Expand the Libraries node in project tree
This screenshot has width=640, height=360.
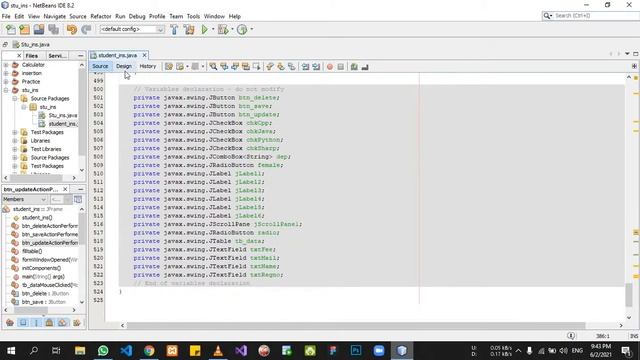(x=15, y=141)
